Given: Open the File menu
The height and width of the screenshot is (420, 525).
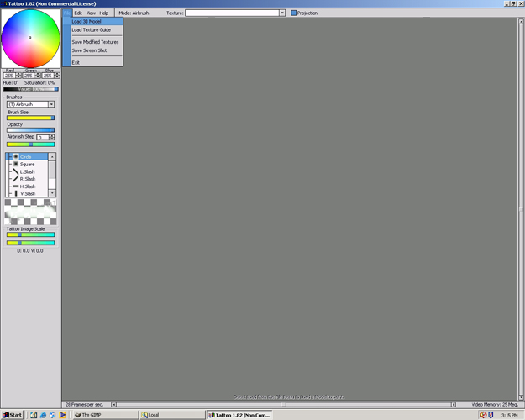Looking at the screenshot, I should 67,13.
